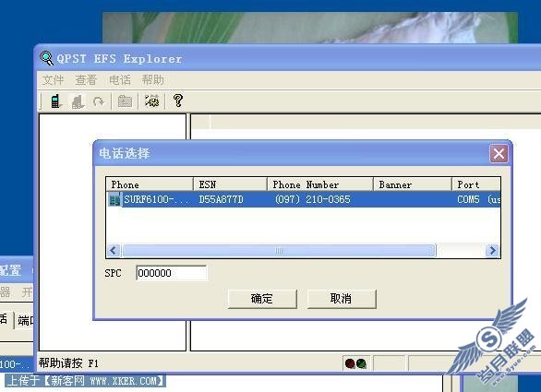
Task: Click the horizontal scrollbar thumb
Action: click(x=279, y=250)
